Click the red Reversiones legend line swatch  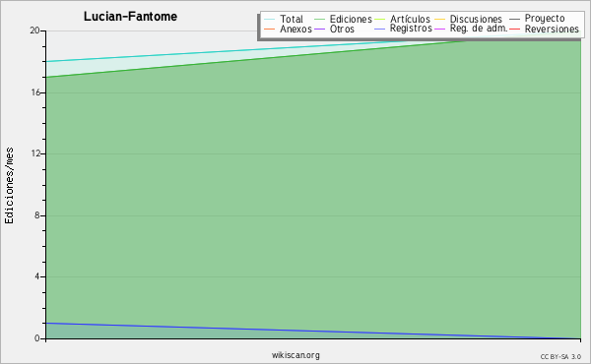514,29
